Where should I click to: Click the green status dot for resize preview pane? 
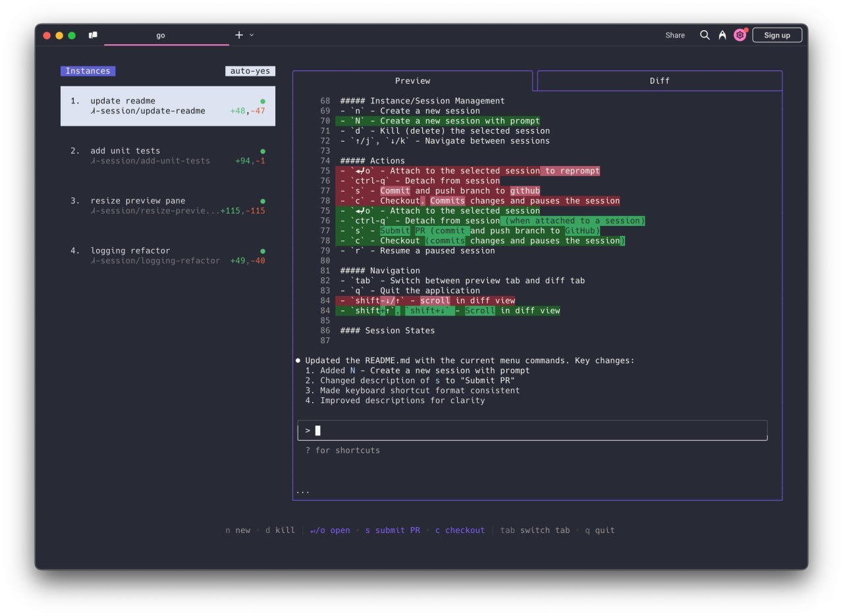click(263, 201)
